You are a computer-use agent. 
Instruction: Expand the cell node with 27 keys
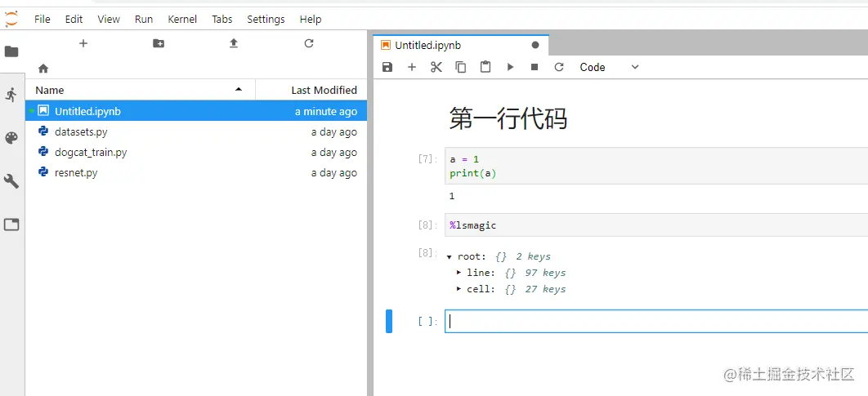[x=459, y=289]
